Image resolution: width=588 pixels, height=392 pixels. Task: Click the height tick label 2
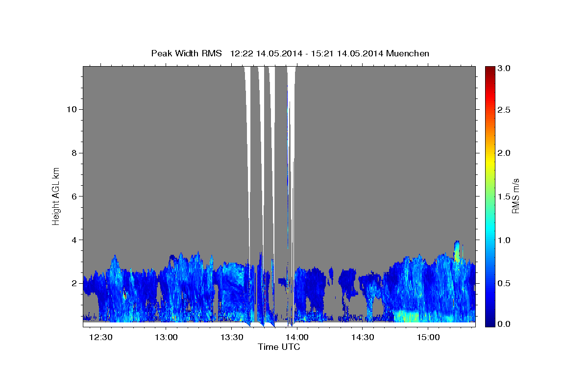coord(74,283)
